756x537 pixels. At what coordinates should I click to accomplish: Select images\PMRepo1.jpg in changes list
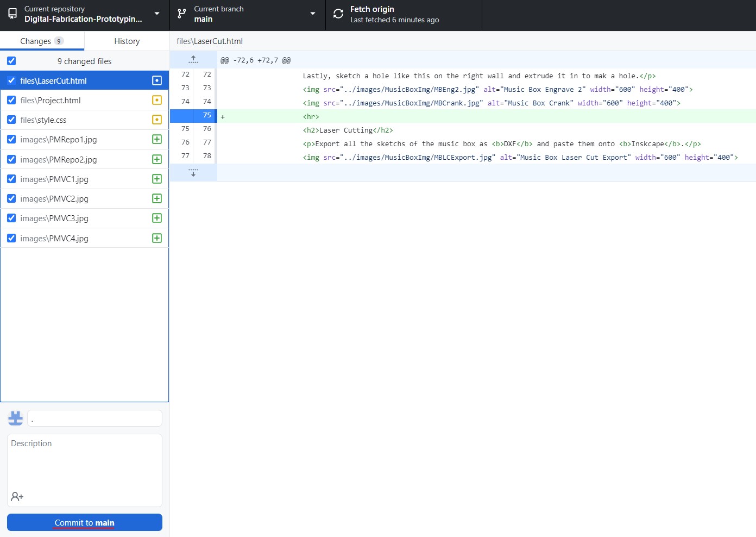click(x=84, y=139)
